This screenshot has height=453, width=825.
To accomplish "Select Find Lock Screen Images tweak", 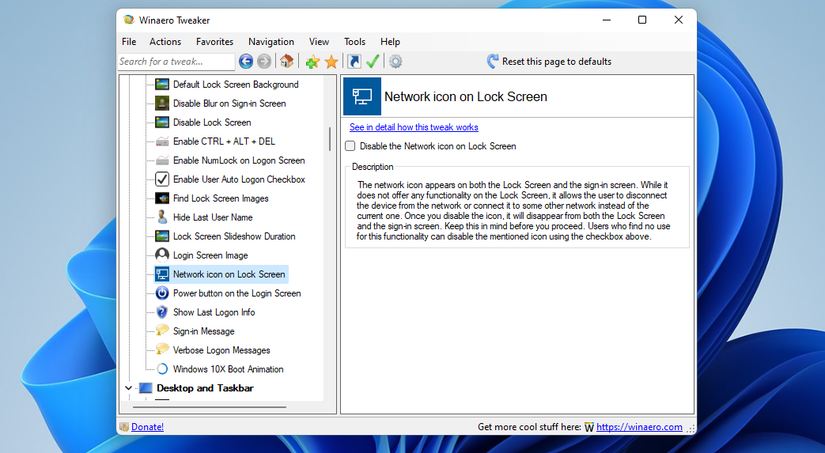I will 220,198.
